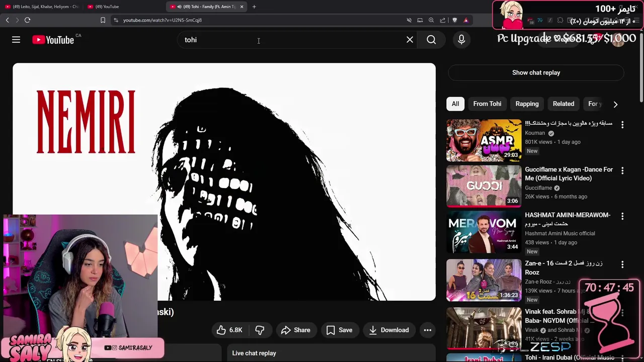Open a new browser tab
Screen dimensions: 644x362
click(254, 7)
